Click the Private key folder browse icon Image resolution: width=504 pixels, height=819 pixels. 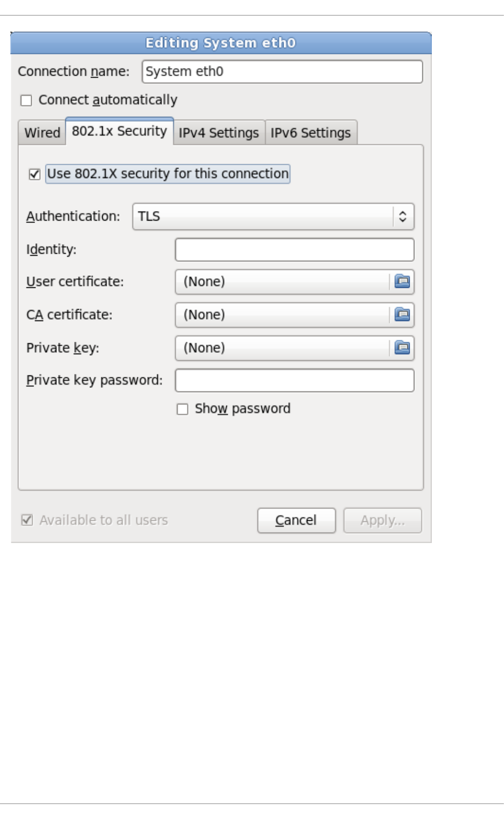point(402,348)
